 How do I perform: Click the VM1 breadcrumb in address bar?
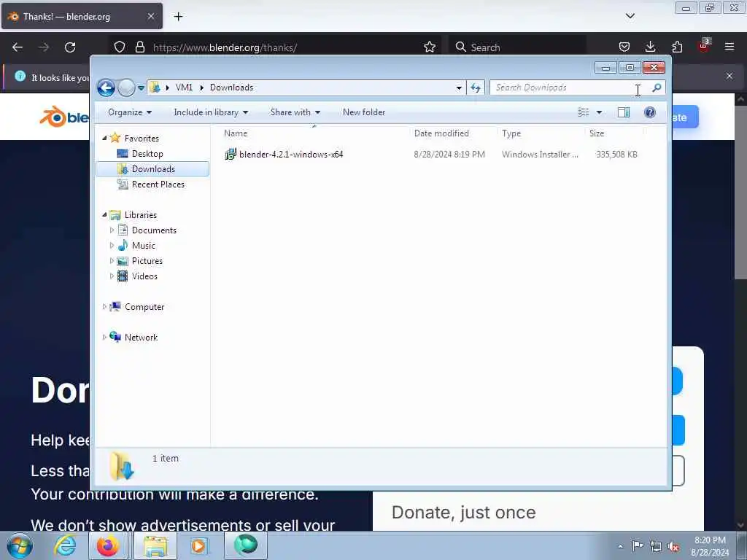pyautogui.click(x=184, y=87)
